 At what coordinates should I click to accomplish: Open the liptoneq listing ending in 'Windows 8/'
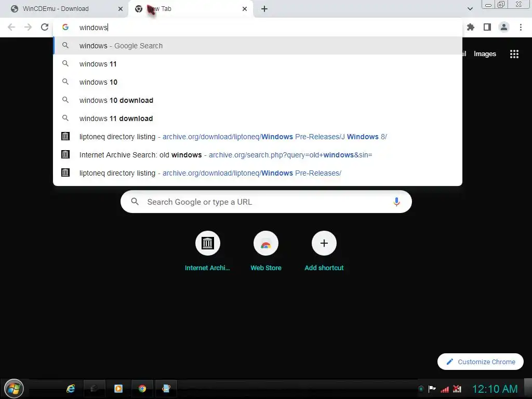[x=258, y=137]
